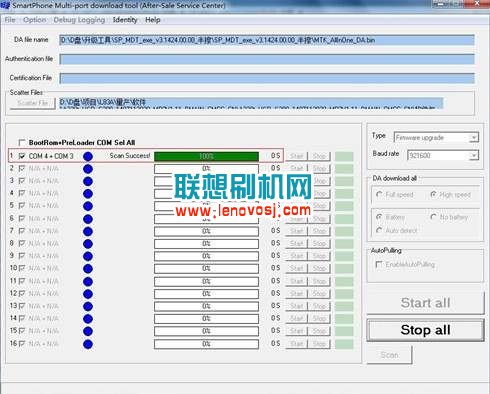Click the blue status indicator for row 2
Image resolution: width=490 pixels, height=394 pixels.
click(88, 169)
